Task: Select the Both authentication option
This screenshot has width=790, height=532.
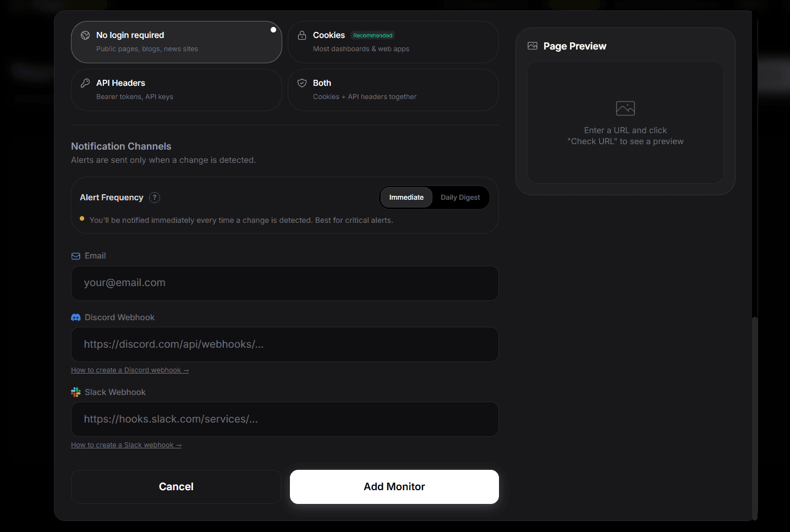Action: (393, 90)
